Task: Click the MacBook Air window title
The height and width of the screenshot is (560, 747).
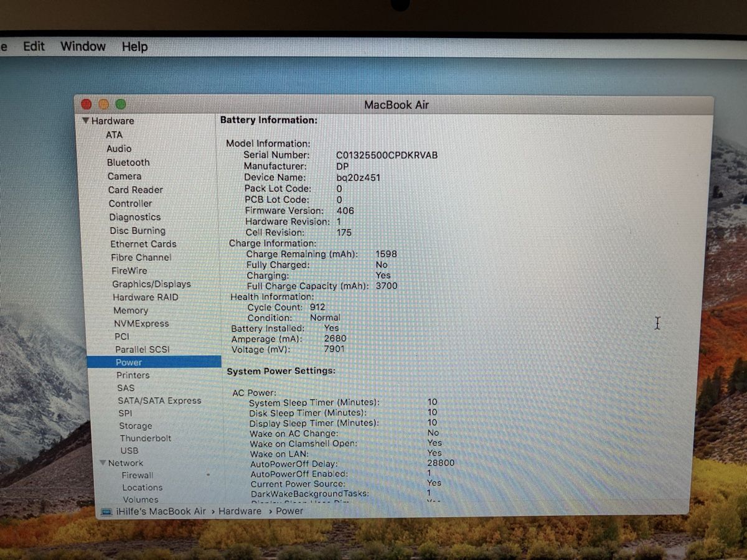Action: [397, 105]
